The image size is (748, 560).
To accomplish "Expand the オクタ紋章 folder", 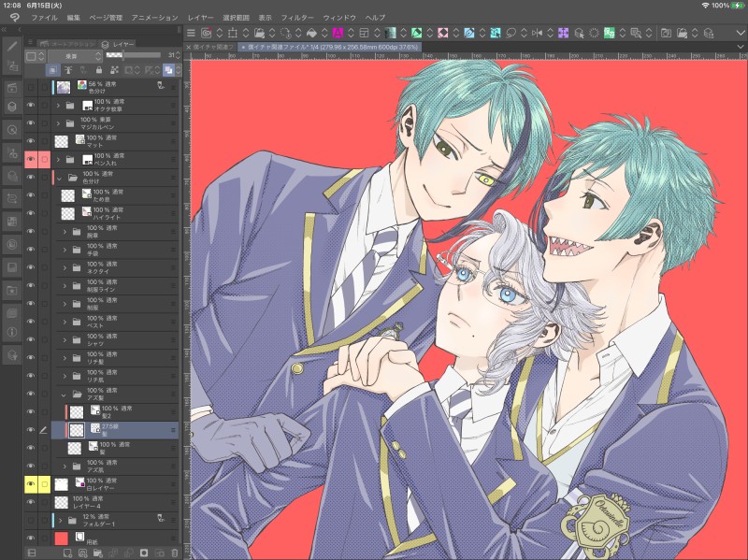I will (x=59, y=105).
